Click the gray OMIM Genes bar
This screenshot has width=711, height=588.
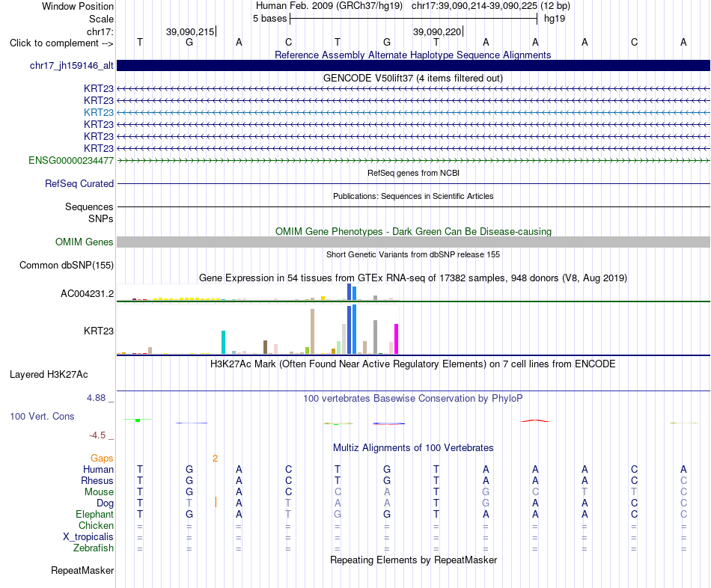point(413,242)
